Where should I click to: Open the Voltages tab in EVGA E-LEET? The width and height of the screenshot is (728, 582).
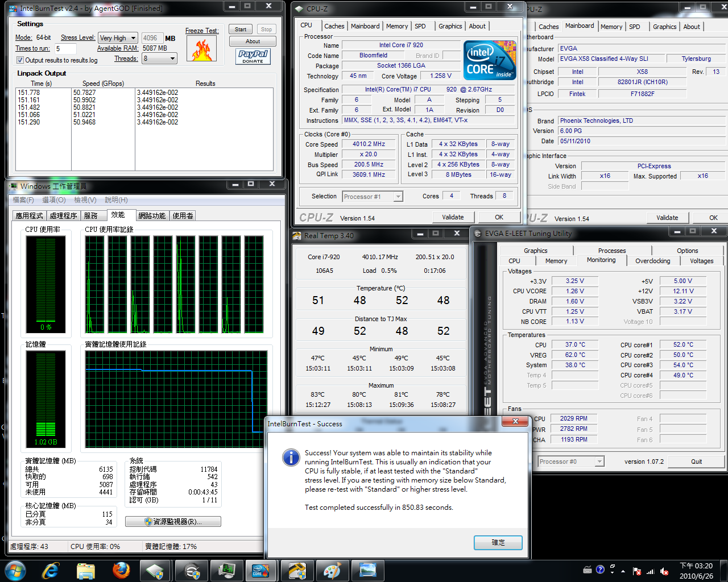click(701, 261)
